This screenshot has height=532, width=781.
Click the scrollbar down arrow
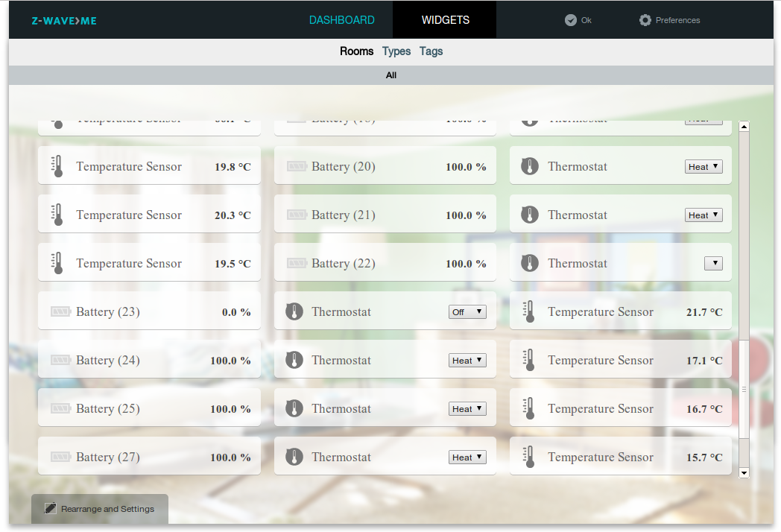[x=744, y=472]
